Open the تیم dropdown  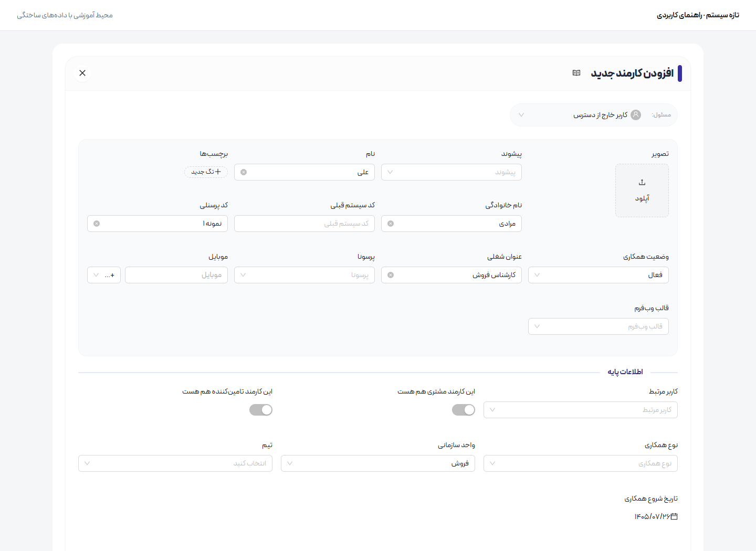(x=175, y=463)
